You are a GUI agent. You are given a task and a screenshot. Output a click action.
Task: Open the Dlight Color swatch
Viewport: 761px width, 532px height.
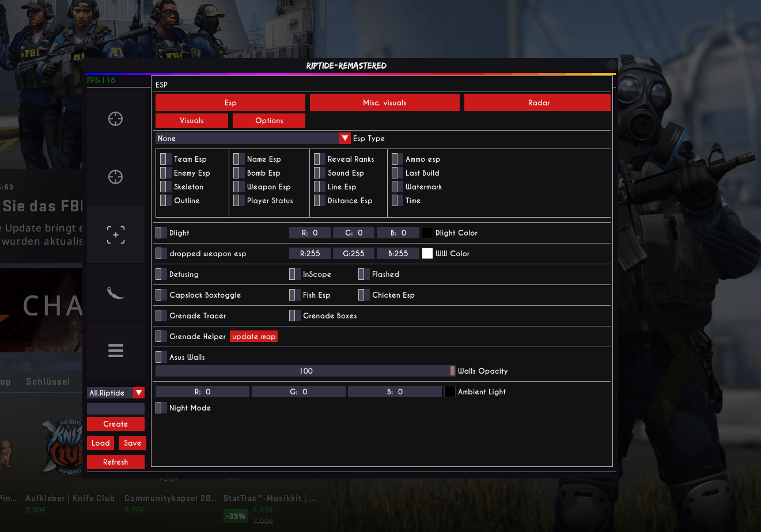pos(427,233)
